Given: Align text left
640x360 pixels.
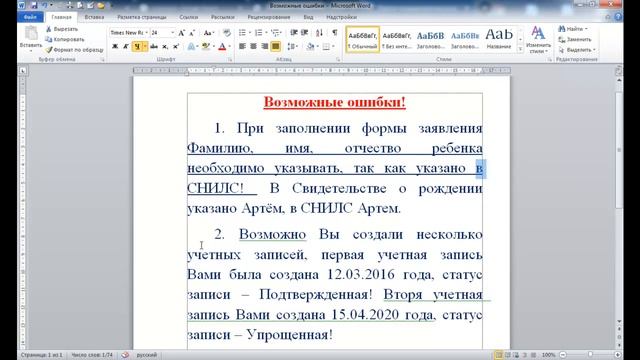Looking at the screenshot, I should point(242,47).
